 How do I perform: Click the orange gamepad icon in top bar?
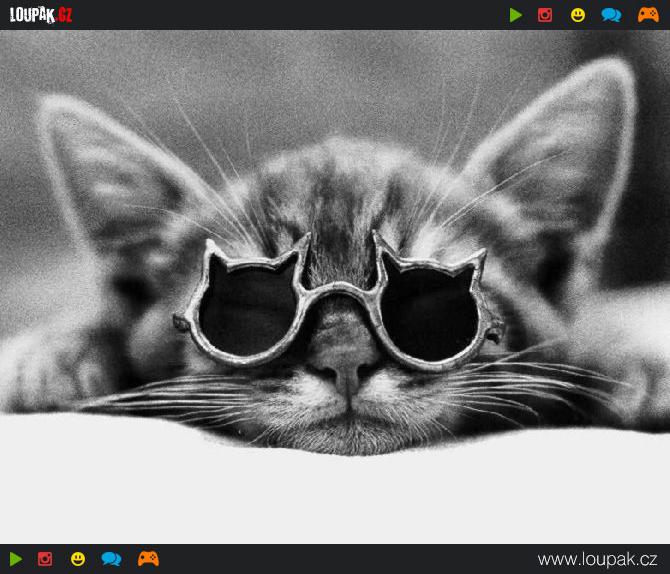click(648, 15)
